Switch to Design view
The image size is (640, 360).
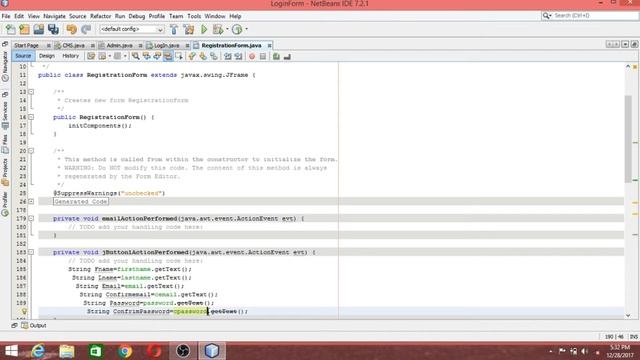coord(47,56)
